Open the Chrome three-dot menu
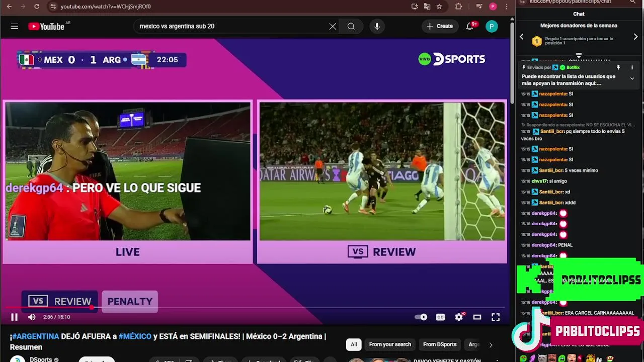Image resolution: width=644 pixels, height=362 pixels. pyautogui.click(x=507, y=7)
